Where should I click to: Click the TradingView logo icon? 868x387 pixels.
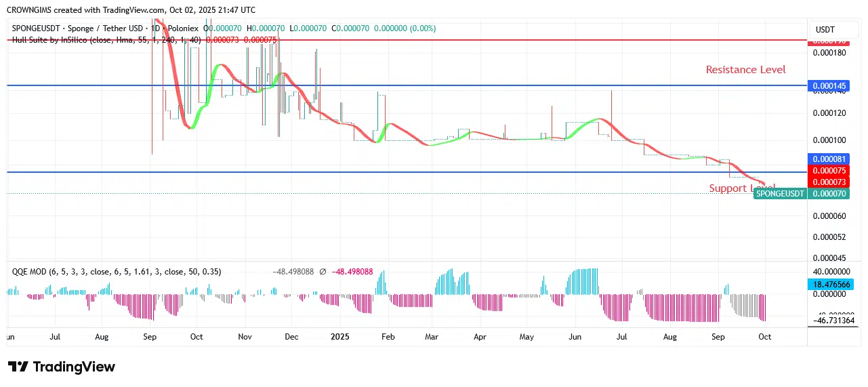(x=18, y=367)
